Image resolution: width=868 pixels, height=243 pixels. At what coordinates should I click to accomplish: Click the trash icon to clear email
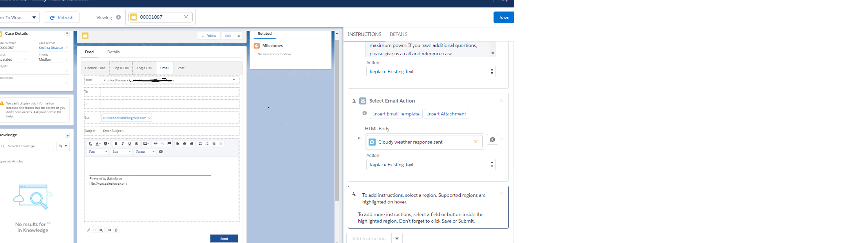click(116, 230)
